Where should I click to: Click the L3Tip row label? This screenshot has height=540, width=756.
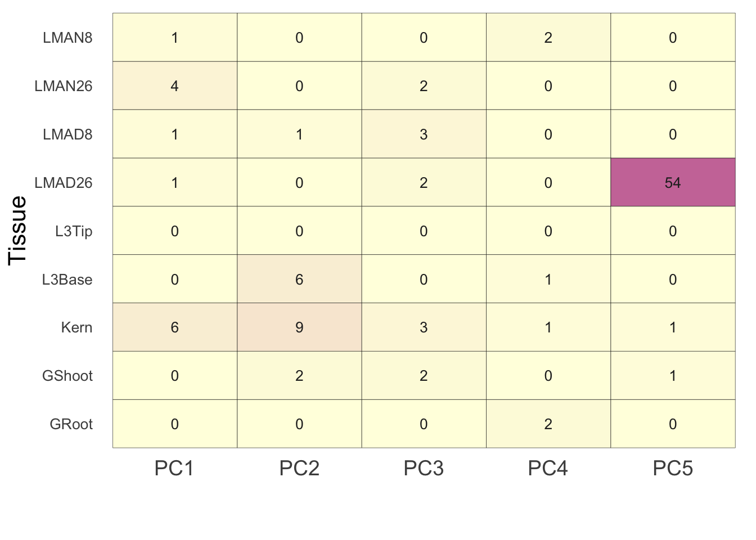(74, 231)
